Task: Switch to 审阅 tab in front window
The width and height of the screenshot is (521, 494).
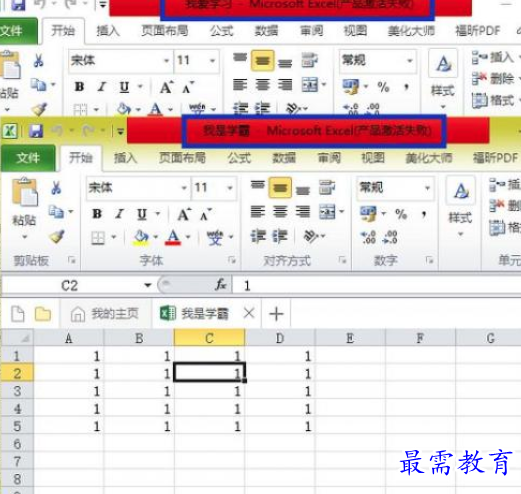Action: click(329, 158)
